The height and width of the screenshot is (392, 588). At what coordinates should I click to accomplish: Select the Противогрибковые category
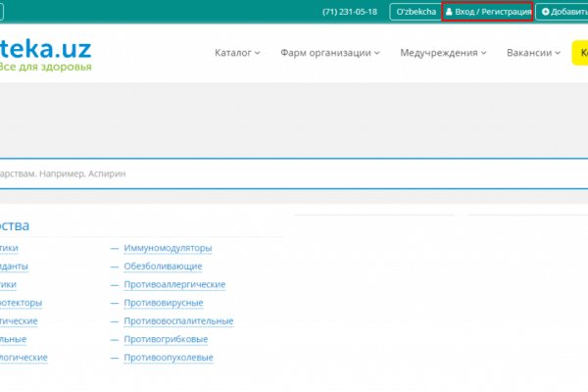[x=166, y=340]
